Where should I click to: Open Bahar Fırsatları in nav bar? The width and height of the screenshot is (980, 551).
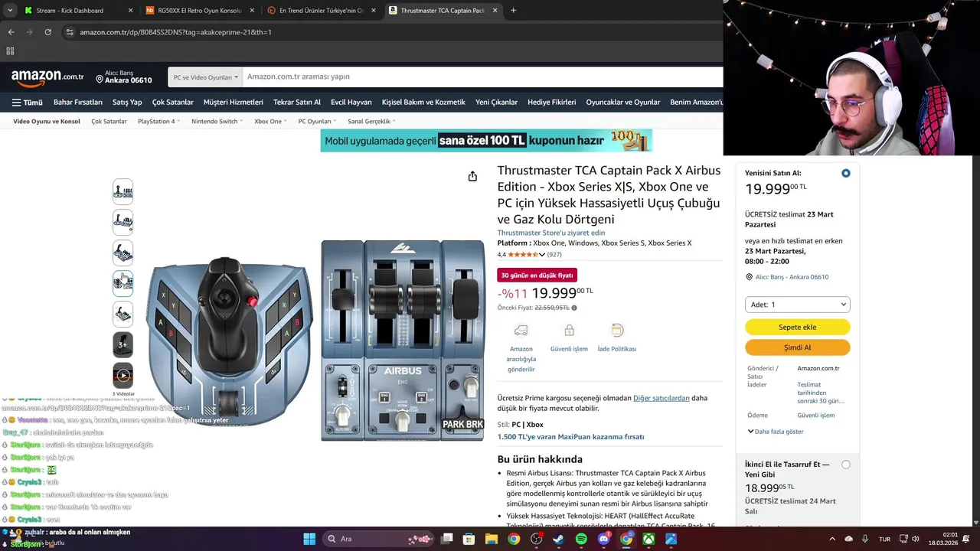78,103
